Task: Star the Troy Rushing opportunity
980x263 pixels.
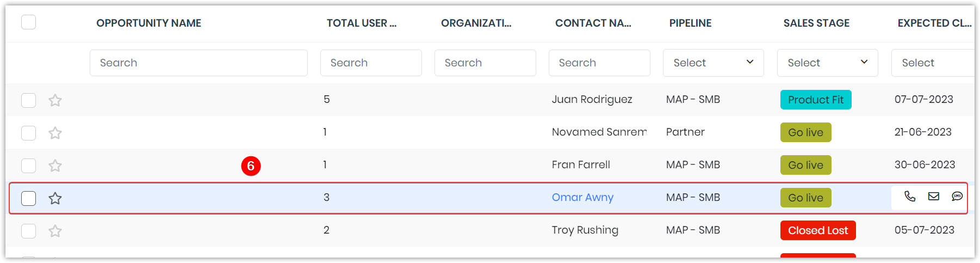Action: (55, 231)
